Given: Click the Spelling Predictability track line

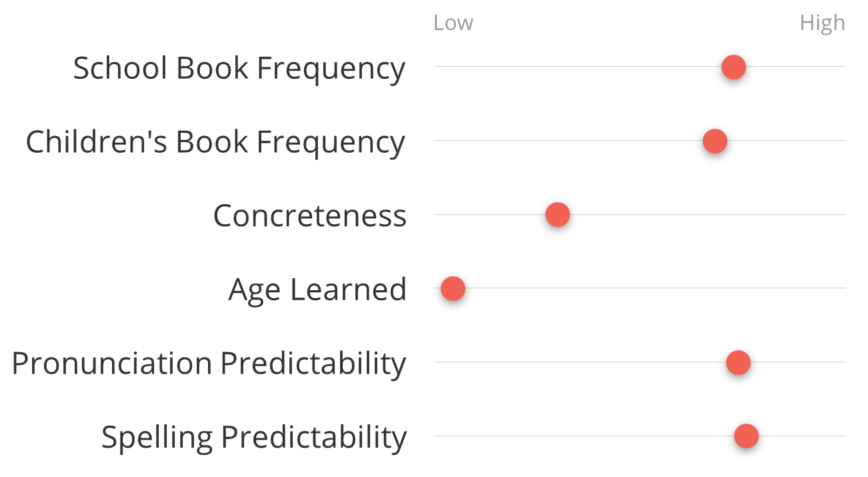Looking at the screenshot, I should click(640, 436).
